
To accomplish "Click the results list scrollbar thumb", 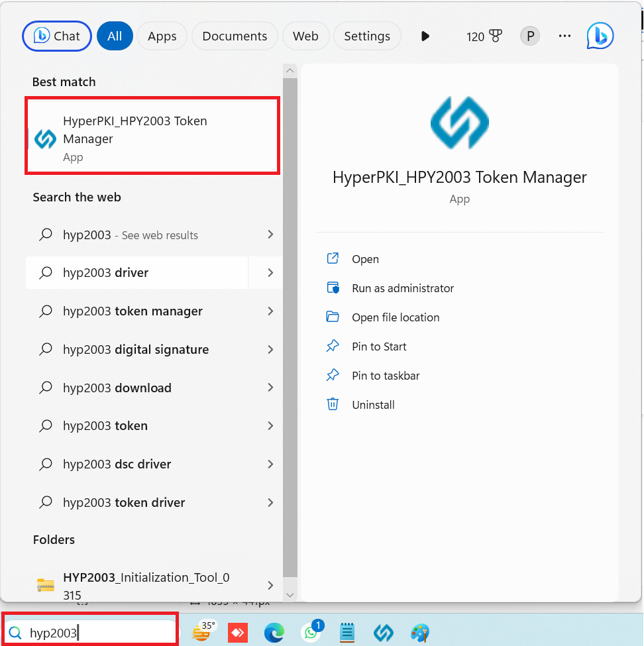I will click(290, 327).
